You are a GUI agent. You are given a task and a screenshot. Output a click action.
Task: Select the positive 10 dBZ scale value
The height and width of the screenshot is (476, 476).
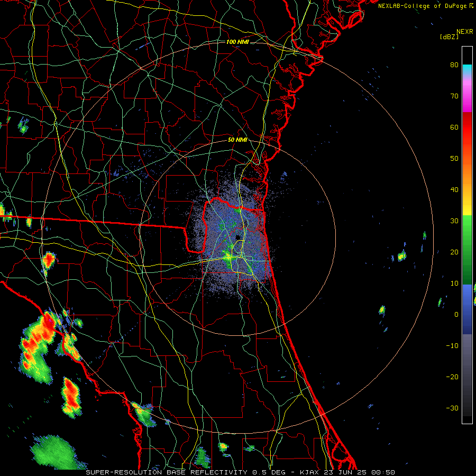(454, 283)
